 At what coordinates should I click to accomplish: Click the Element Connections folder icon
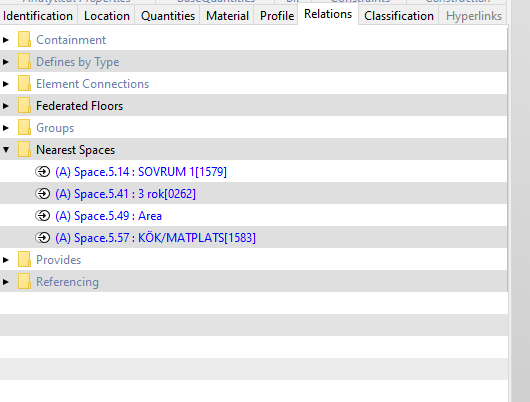[x=24, y=84]
